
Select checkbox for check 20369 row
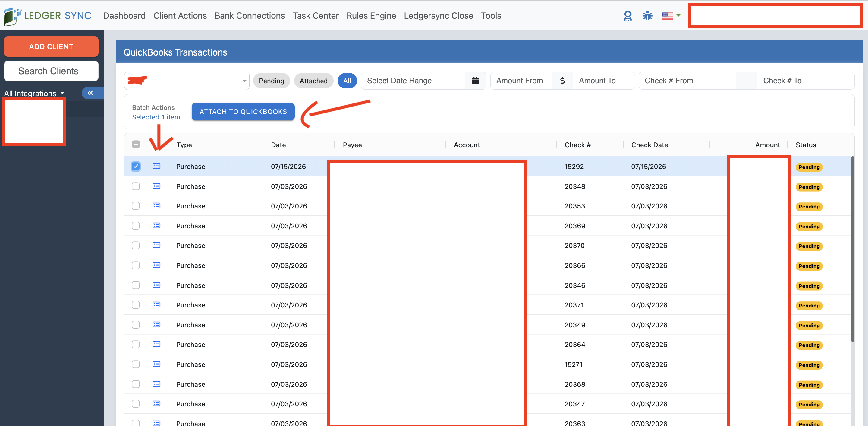point(136,226)
